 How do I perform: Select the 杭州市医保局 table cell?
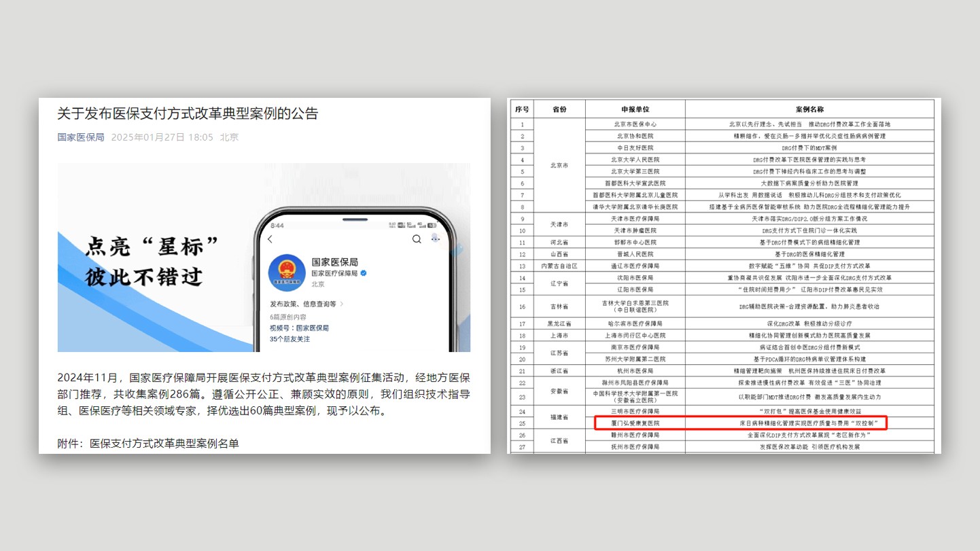click(x=635, y=371)
